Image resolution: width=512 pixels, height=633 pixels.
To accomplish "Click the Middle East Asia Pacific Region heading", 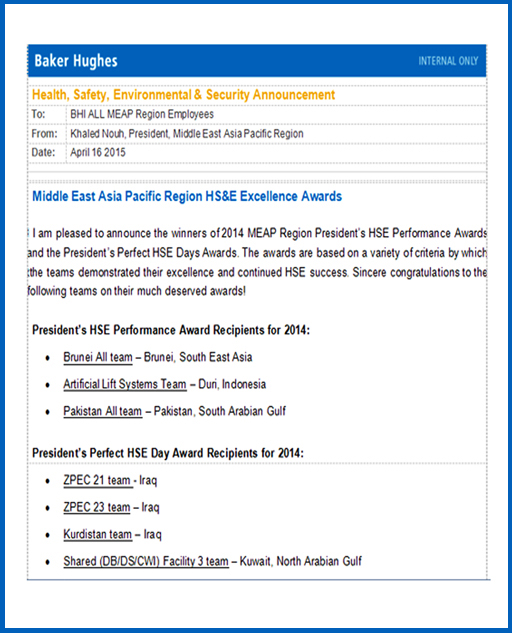I will pyautogui.click(x=187, y=197).
